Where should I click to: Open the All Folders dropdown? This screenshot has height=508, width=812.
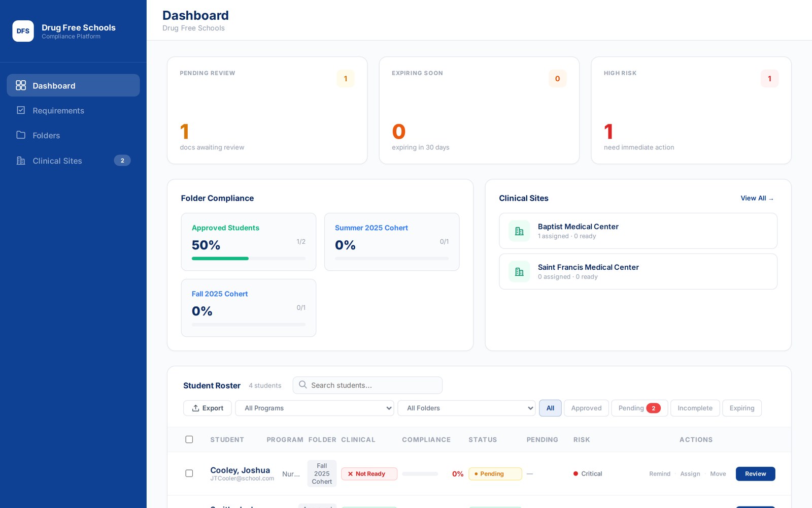(466, 408)
